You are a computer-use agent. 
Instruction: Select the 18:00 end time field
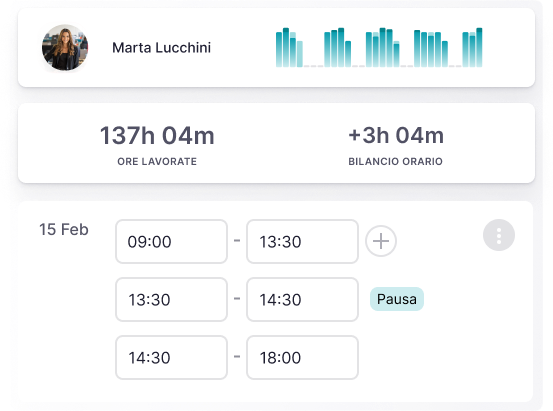click(x=303, y=357)
